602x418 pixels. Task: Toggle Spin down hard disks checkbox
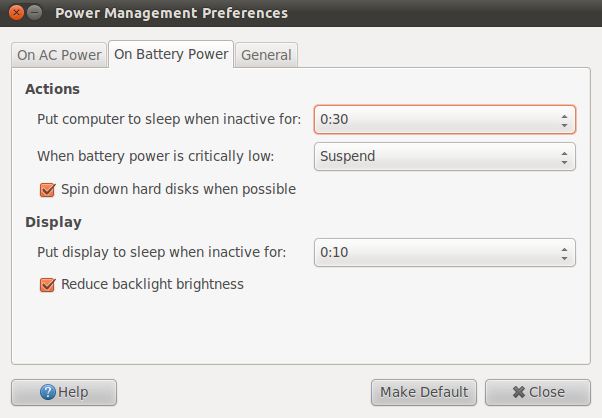(46, 189)
